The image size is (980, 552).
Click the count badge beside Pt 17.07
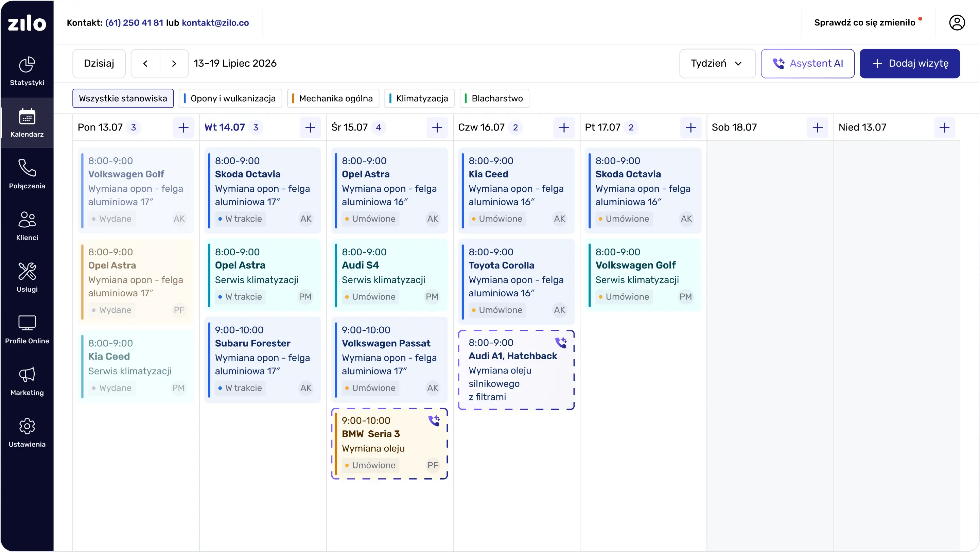click(x=631, y=127)
